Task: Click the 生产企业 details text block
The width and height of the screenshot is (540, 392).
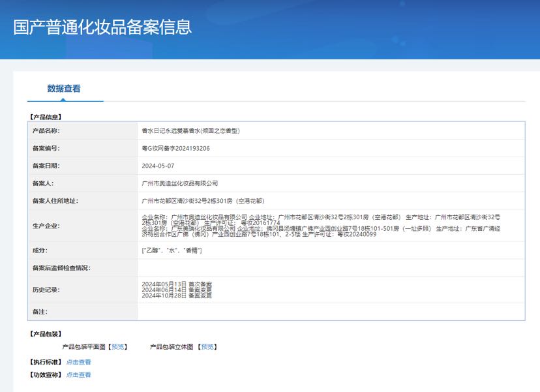Action: tap(321, 225)
